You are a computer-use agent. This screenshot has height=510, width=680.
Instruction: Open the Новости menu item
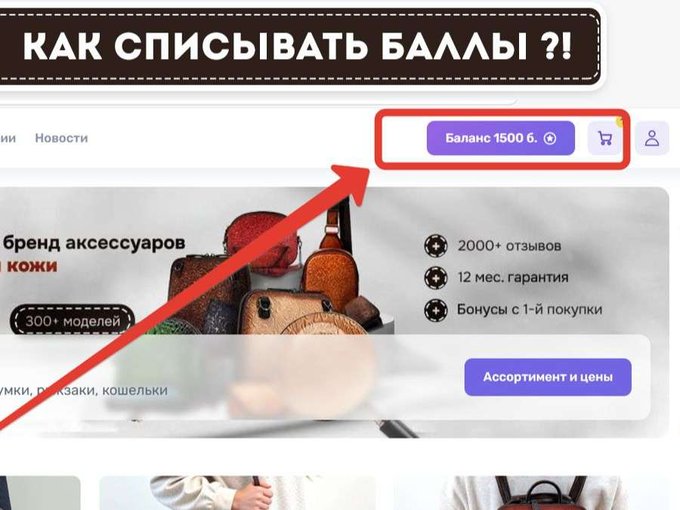tap(62, 138)
